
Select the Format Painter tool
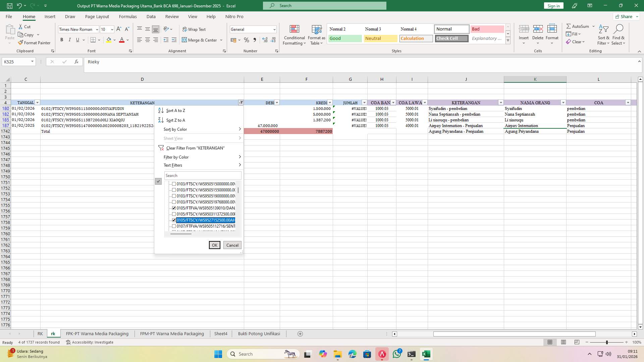(x=35, y=43)
